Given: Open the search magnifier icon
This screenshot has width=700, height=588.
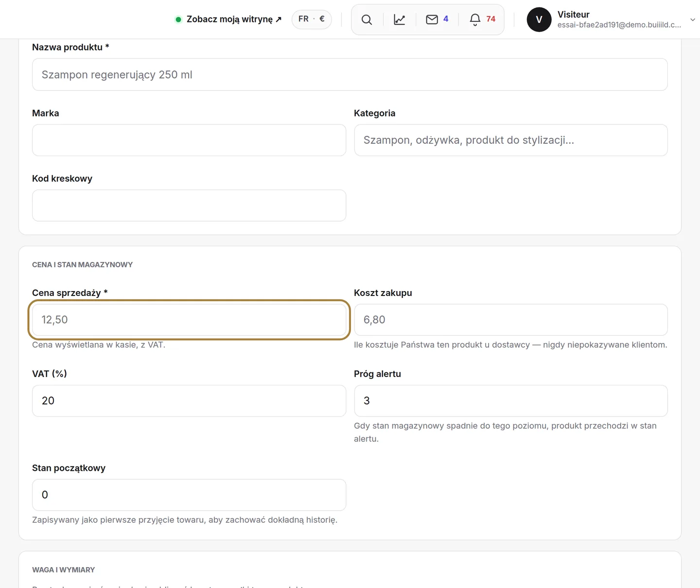Looking at the screenshot, I should click(x=367, y=19).
